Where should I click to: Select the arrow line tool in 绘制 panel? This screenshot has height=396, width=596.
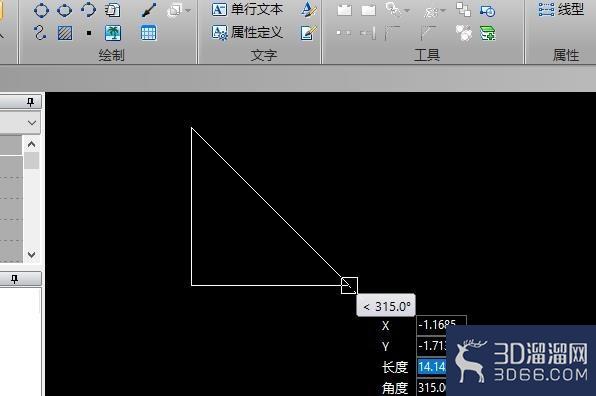click(x=149, y=10)
